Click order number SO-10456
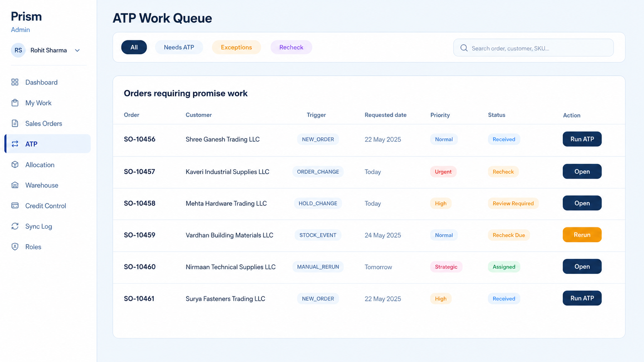Image resolution: width=644 pixels, height=362 pixels. pyautogui.click(x=139, y=139)
